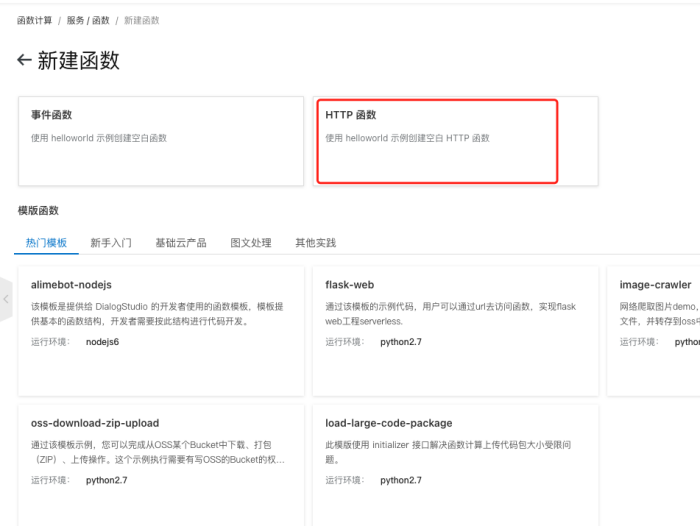This screenshot has height=527, width=700.
Task: Choose the image-crawler template title
Action: click(655, 285)
